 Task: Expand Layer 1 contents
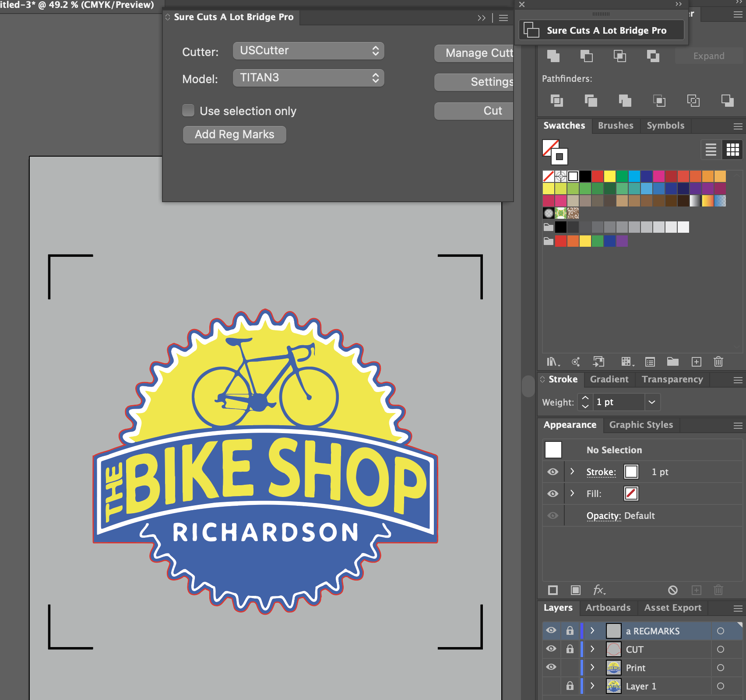(592, 686)
